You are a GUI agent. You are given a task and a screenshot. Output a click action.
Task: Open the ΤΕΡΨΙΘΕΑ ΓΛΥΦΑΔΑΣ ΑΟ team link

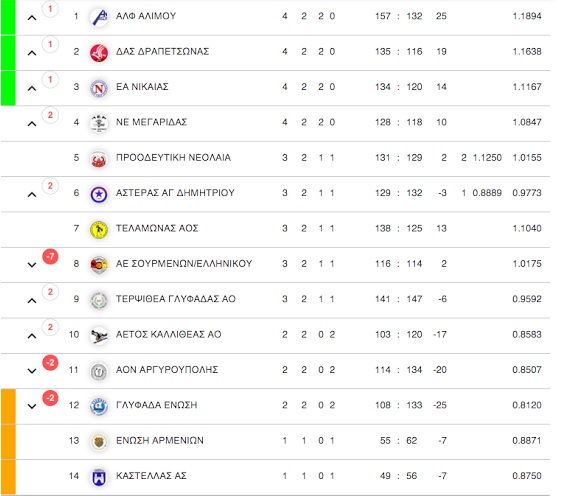pos(176,299)
